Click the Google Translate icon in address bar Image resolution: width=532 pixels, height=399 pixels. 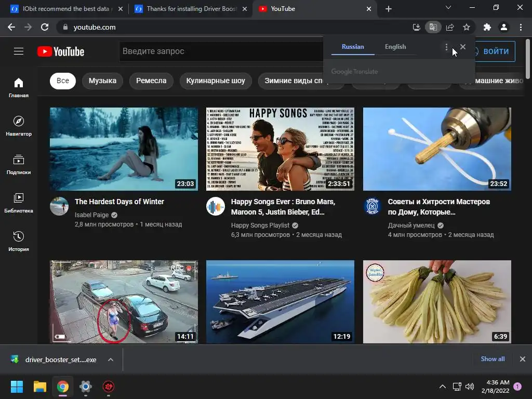433,27
